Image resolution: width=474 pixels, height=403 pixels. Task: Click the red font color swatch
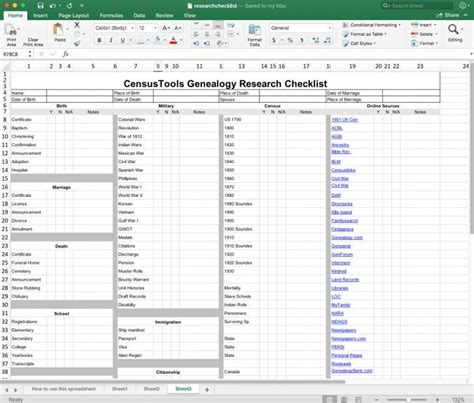[173, 41]
